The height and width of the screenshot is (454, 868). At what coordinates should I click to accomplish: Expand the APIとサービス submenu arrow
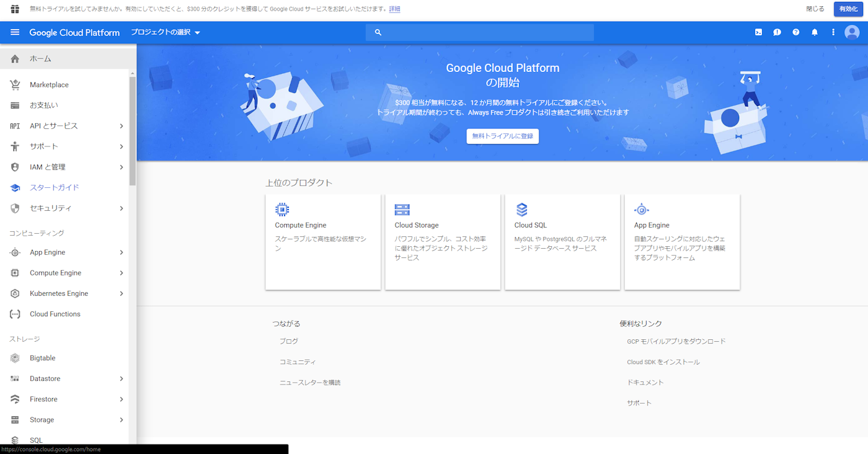[122, 126]
